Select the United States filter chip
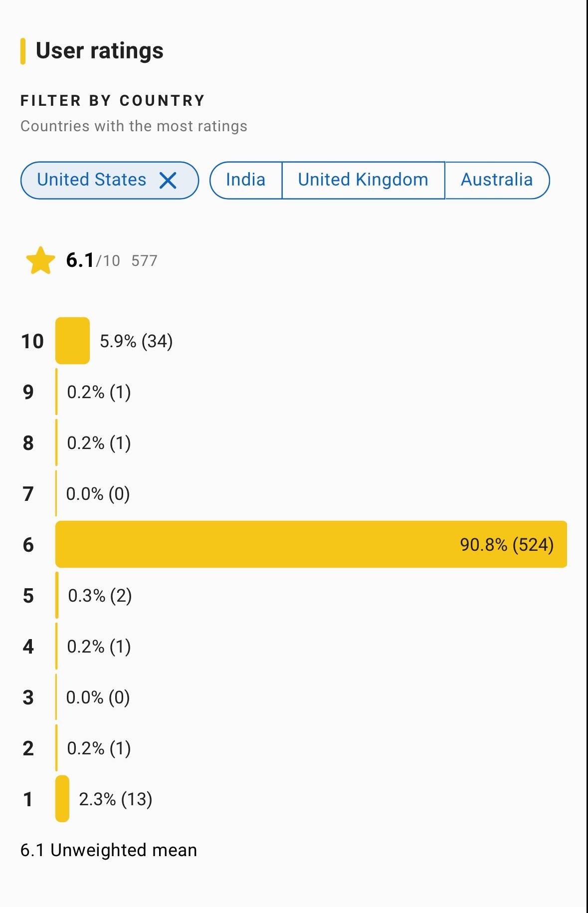This screenshot has height=913, width=588. 92,180
